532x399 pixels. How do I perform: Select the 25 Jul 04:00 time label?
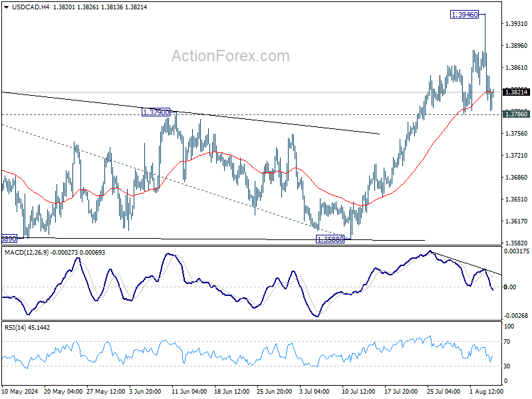pyautogui.click(x=444, y=392)
